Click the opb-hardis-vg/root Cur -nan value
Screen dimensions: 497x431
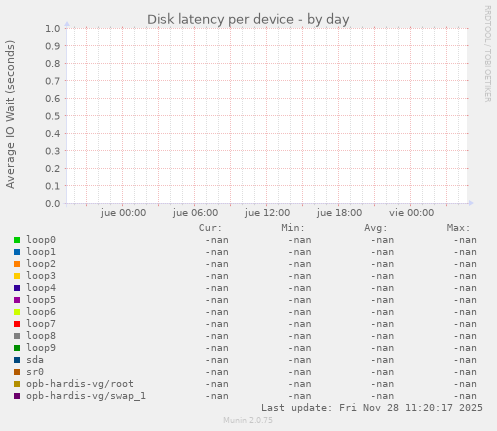click(x=217, y=384)
